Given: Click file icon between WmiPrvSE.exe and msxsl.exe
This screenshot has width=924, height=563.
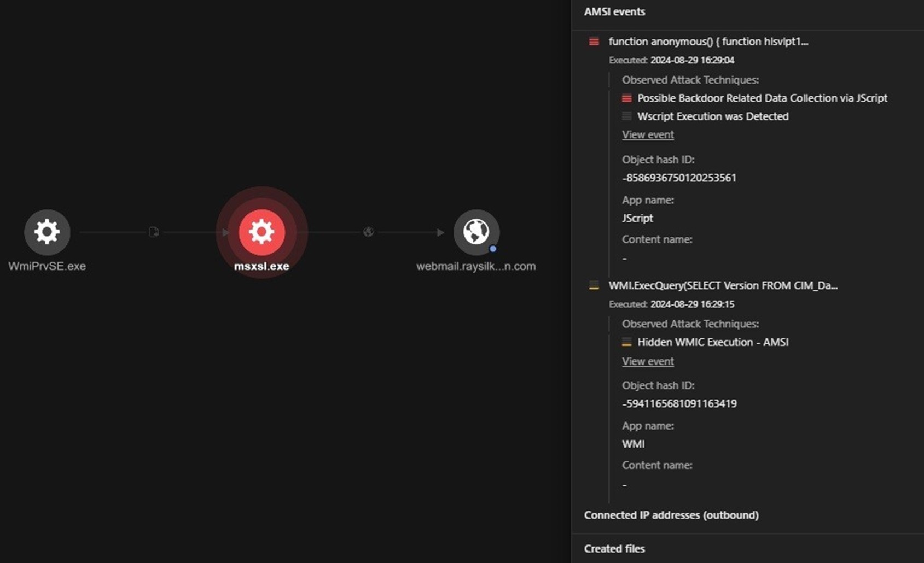Looking at the screenshot, I should pyautogui.click(x=154, y=232).
